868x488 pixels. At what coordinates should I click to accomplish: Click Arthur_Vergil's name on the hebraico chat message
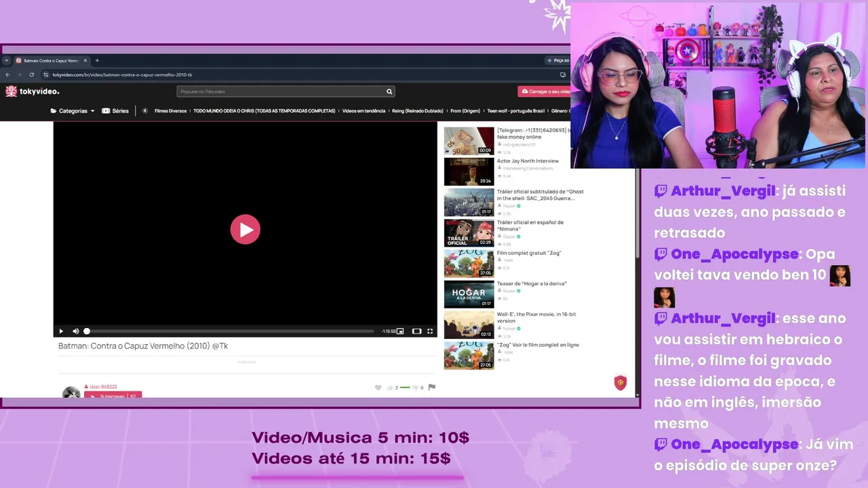(723, 319)
